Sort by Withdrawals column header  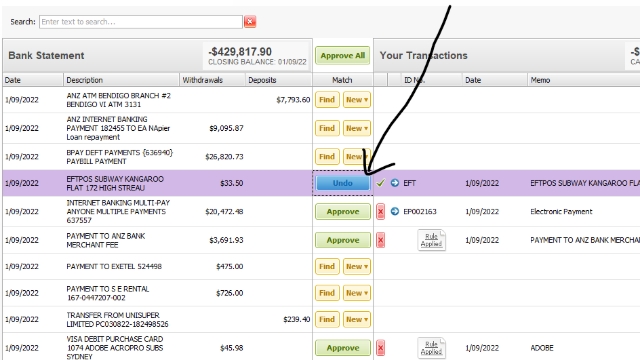[212, 80]
